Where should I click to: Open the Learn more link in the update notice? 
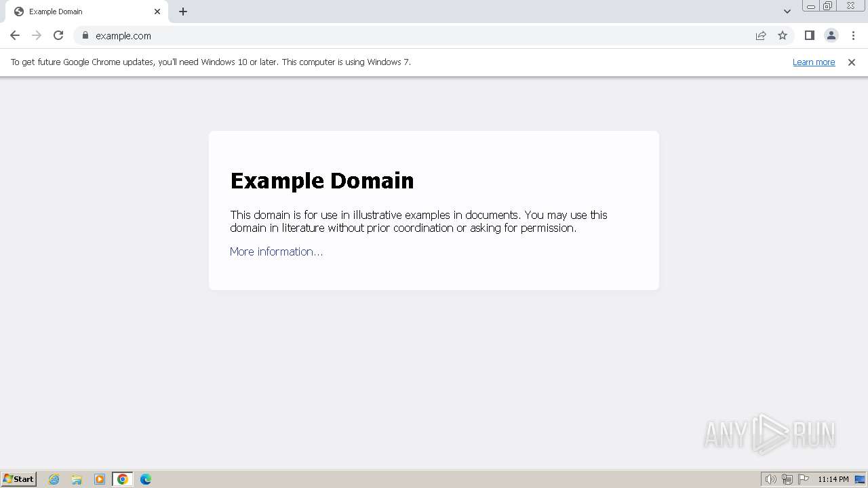814,62
